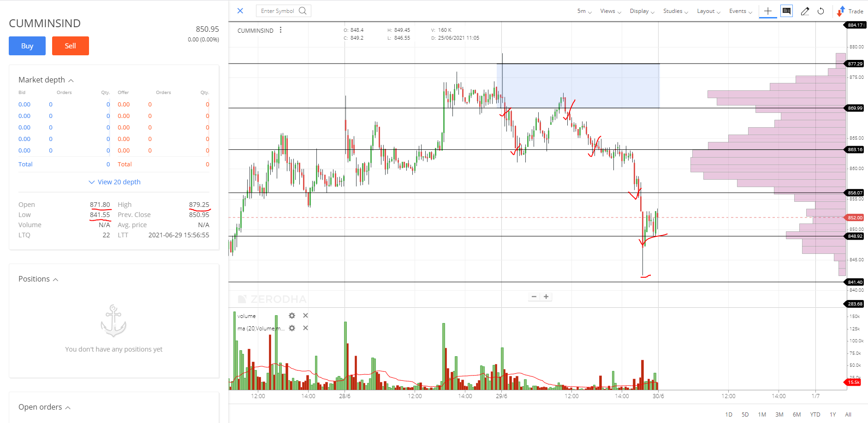This screenshot has height=423, width=868.
Task: Open the Studies dropdown menu
Action: click(676, 11)
